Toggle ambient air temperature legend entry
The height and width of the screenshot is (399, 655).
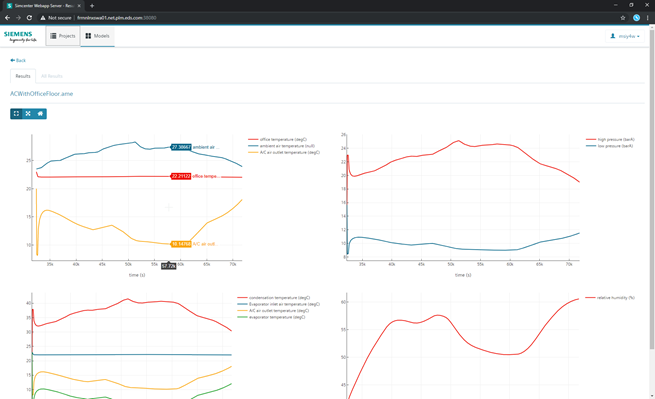point(282,146)
